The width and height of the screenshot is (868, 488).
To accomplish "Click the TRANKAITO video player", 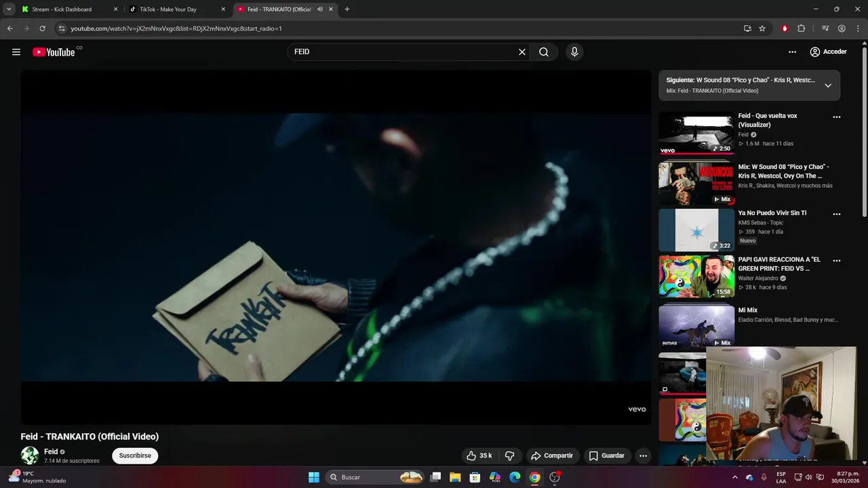I will pos(336,247).
